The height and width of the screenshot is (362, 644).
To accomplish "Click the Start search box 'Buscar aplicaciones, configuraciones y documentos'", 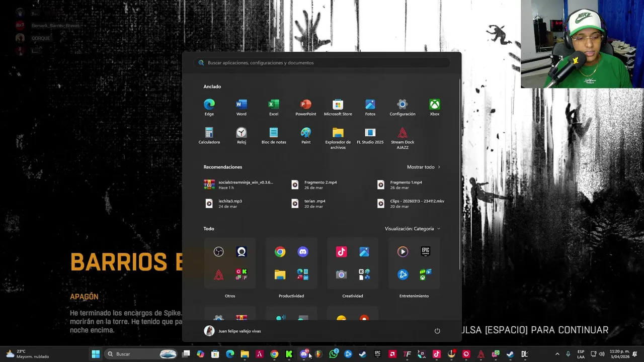I will [x=322, y=63].
